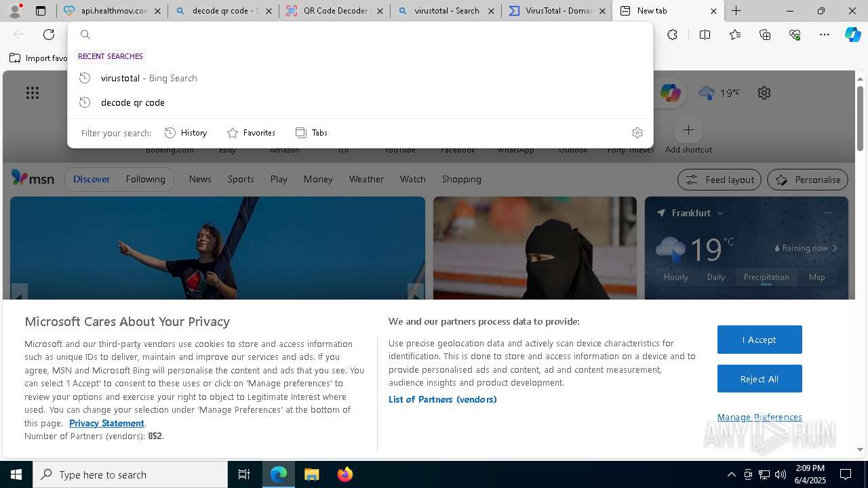Image resolution: width=868 pixels, height=488 pixels.
Task: Open the volume tray icon
Action: point(781,474)
